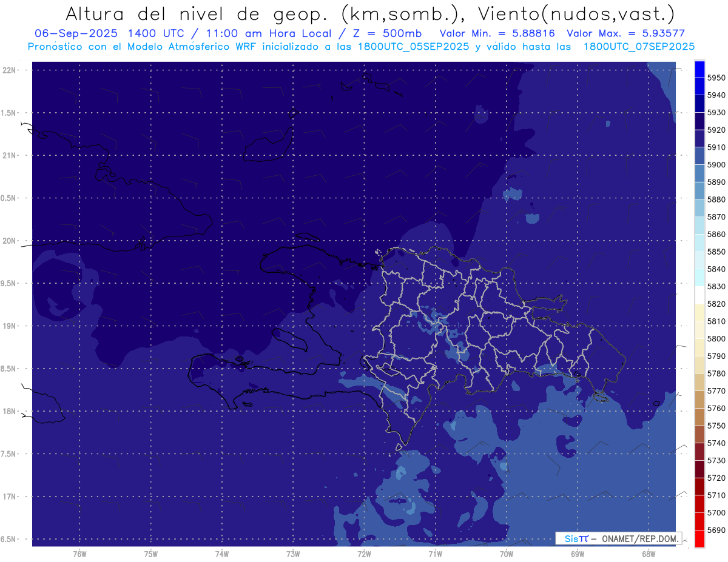Click the colorbar label 5910
728x562 pixels.
716,147
